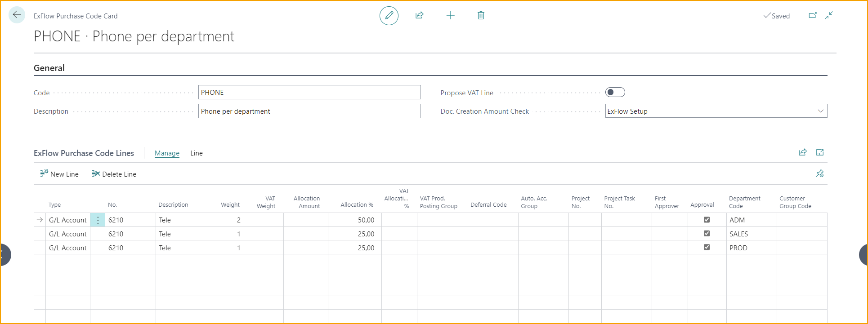Click the share icon in header

click(x=420, y=16)
